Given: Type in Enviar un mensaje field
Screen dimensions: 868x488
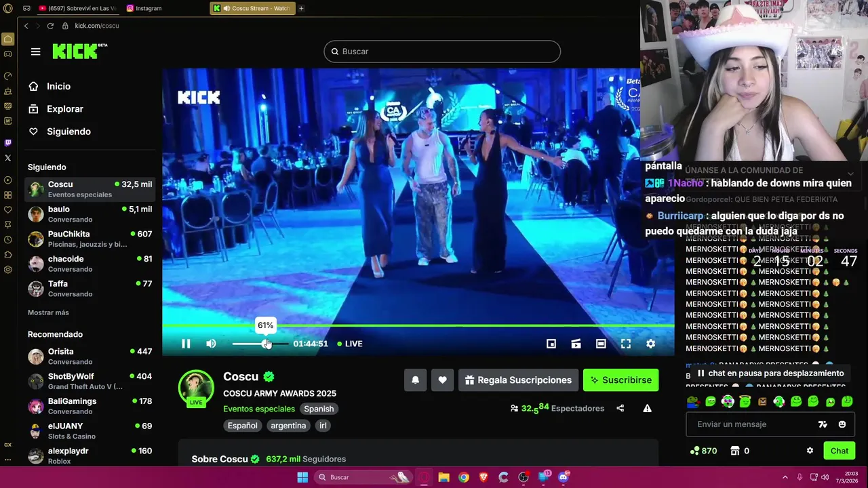Looking at the screenshot, I should coord(753,424).
